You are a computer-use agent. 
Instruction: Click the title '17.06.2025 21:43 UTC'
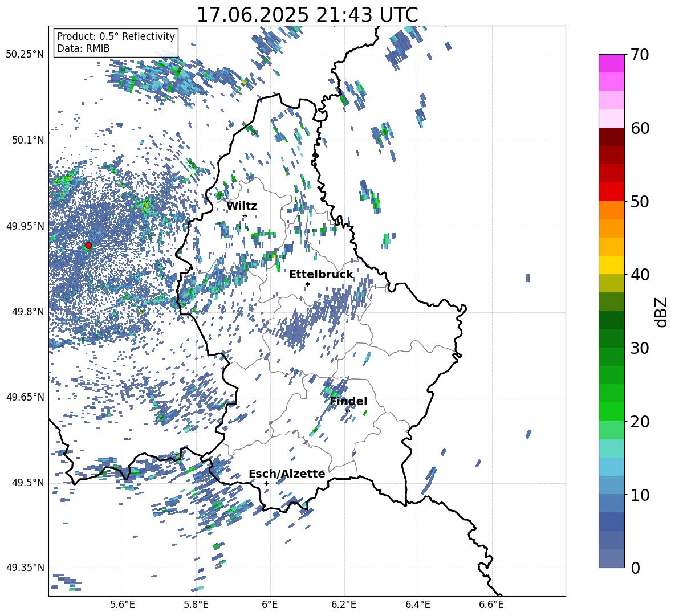point(307,15)
